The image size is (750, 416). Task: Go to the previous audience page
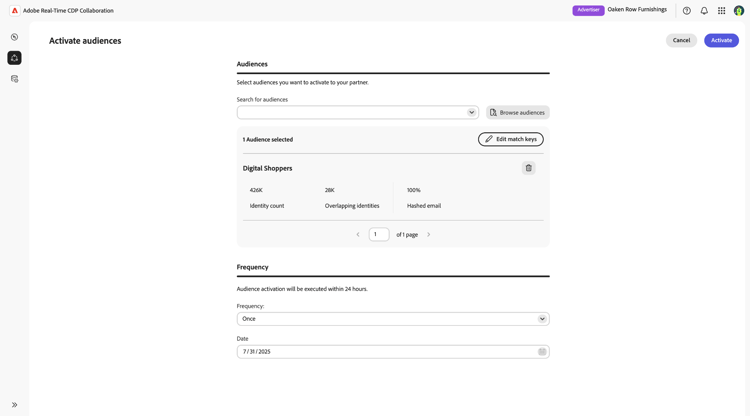point(358,235)
